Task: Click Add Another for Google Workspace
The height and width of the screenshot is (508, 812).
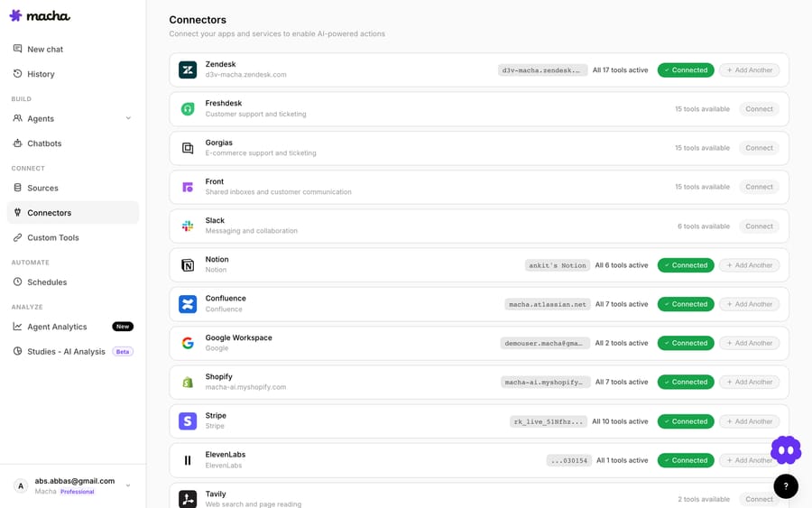Action: click(x=749, y=343)
